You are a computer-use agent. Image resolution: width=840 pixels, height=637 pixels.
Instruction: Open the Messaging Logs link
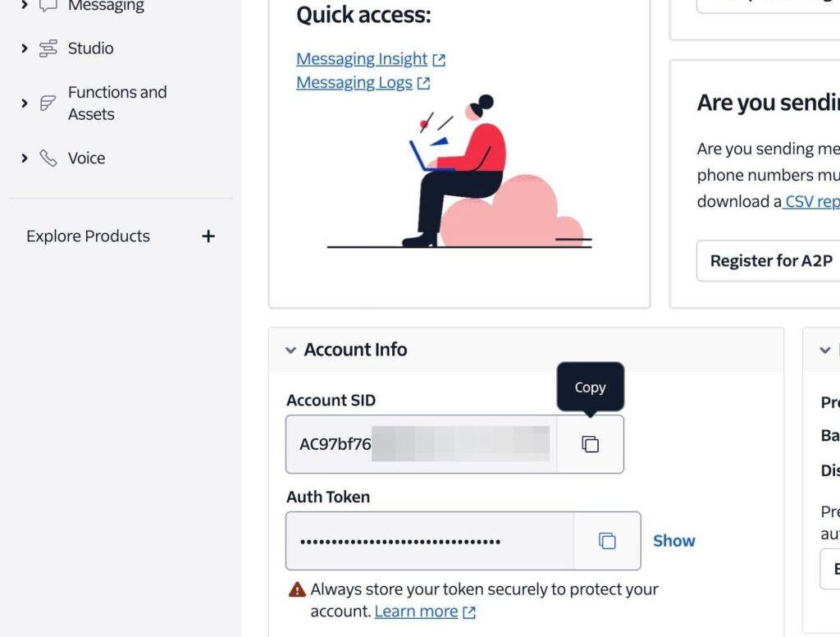click(354, 83)
